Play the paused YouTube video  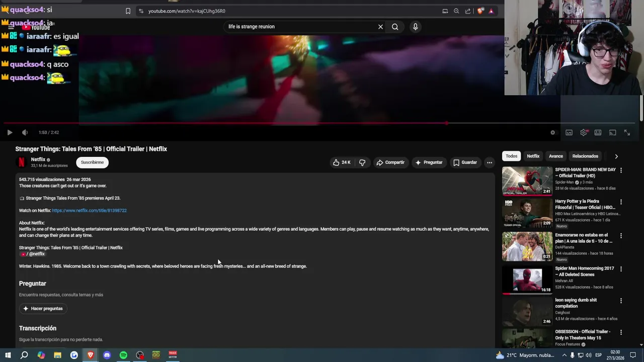(x=10, y=132)
